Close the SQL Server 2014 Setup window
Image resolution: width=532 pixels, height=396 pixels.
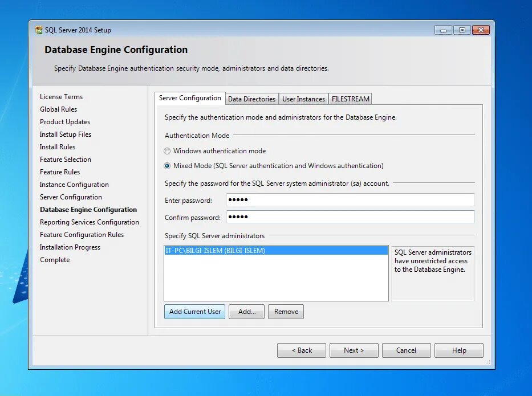481,30
